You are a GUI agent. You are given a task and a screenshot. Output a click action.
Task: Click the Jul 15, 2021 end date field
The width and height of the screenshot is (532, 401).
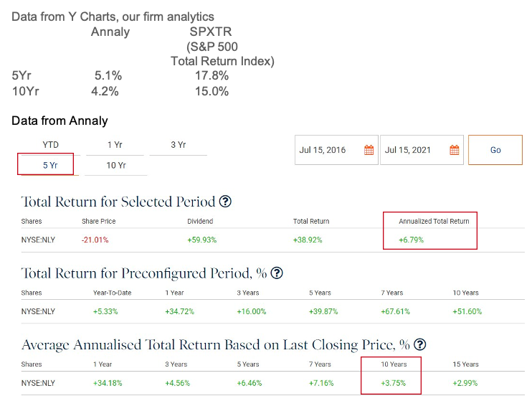coord(408,150)
